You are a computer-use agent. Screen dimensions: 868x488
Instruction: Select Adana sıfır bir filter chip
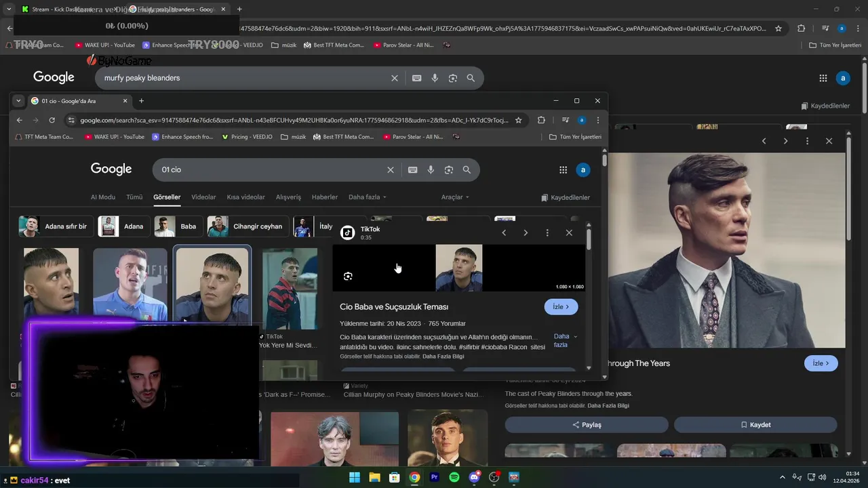click(56, 226)
